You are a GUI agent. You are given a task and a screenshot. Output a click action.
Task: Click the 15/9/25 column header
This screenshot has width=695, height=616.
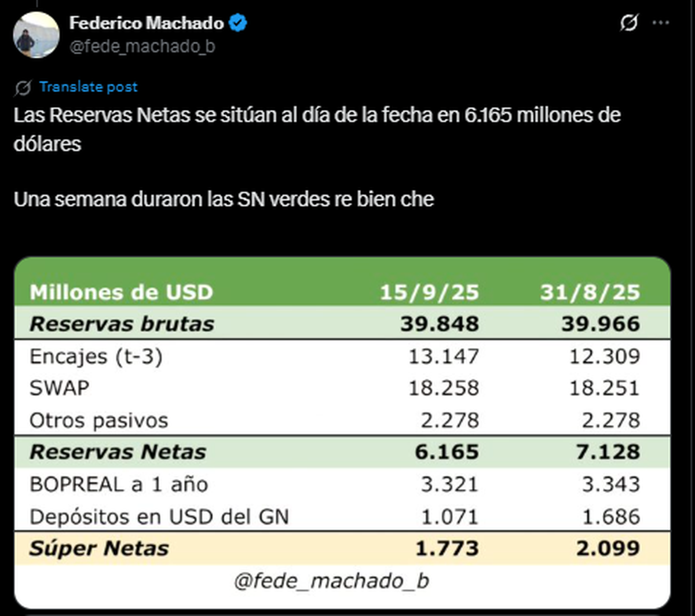click(429, 292)
